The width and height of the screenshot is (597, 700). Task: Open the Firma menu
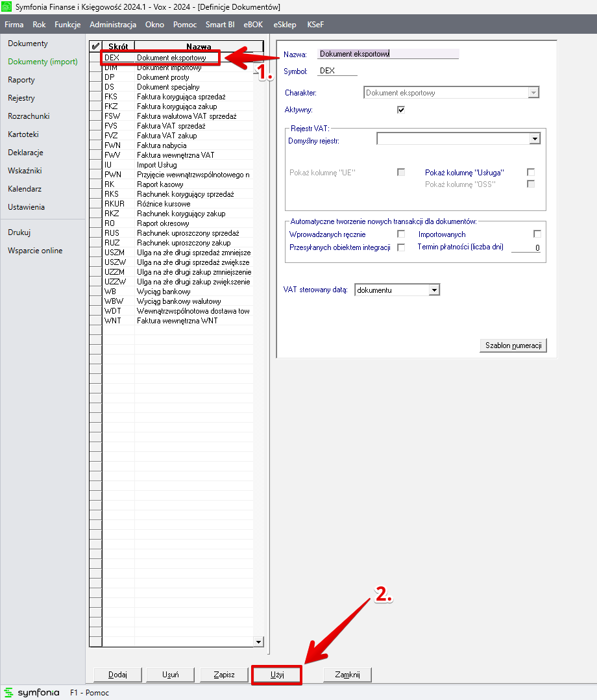[14, 25]
